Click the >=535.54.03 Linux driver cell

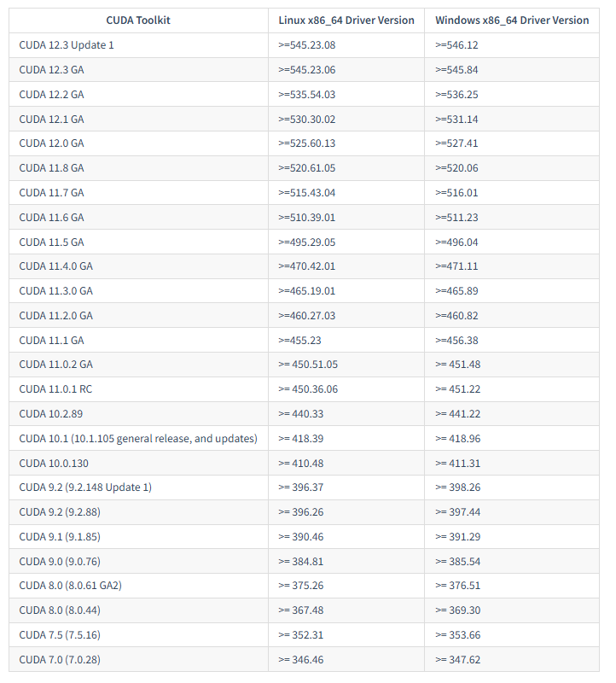pos(307,95)
